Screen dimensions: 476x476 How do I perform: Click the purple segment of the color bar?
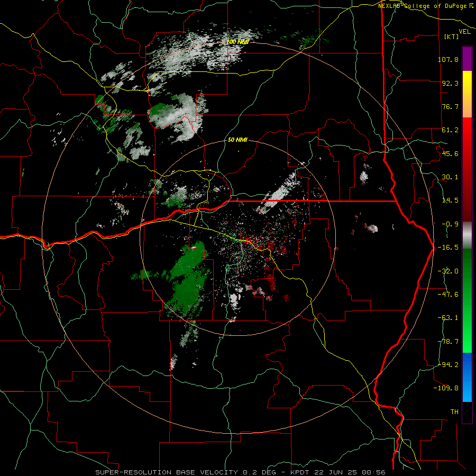point(467,59)
